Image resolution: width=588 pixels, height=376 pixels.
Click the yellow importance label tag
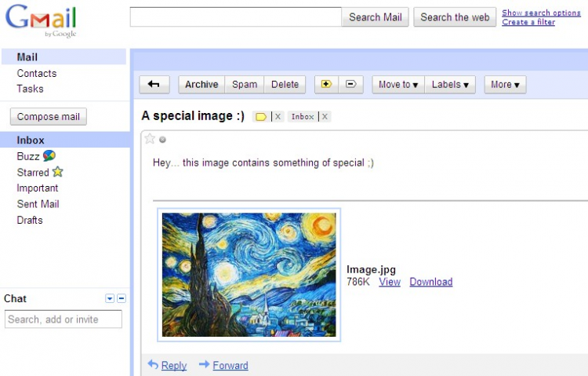click(261, 117)
